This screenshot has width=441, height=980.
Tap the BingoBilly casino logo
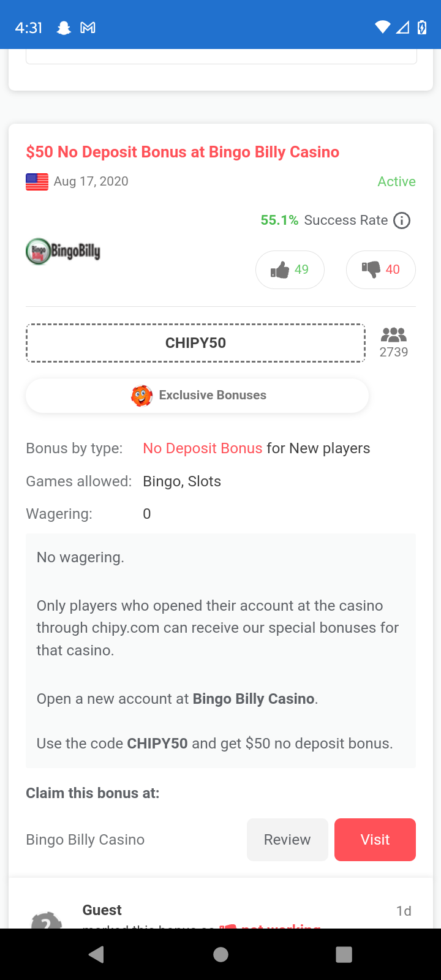tap(63, 251)
